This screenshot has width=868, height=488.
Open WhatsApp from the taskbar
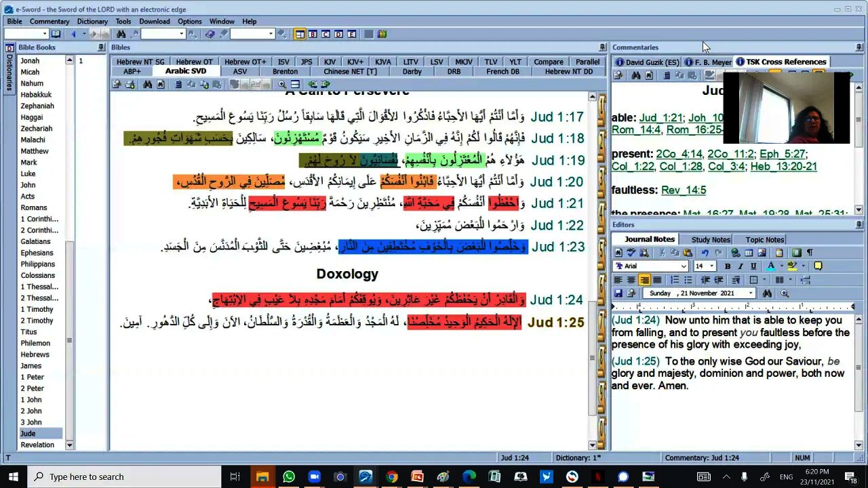point(289,476)
